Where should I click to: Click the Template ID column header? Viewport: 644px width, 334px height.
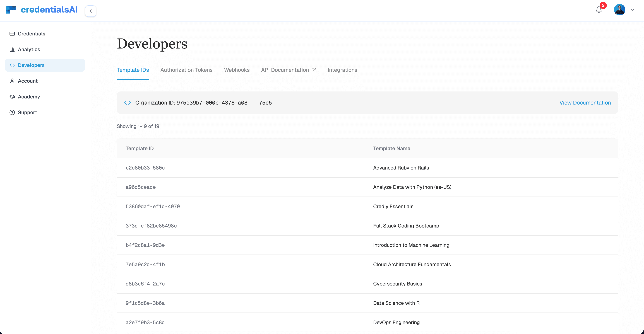pyautogui.click(x=140, y=148)
